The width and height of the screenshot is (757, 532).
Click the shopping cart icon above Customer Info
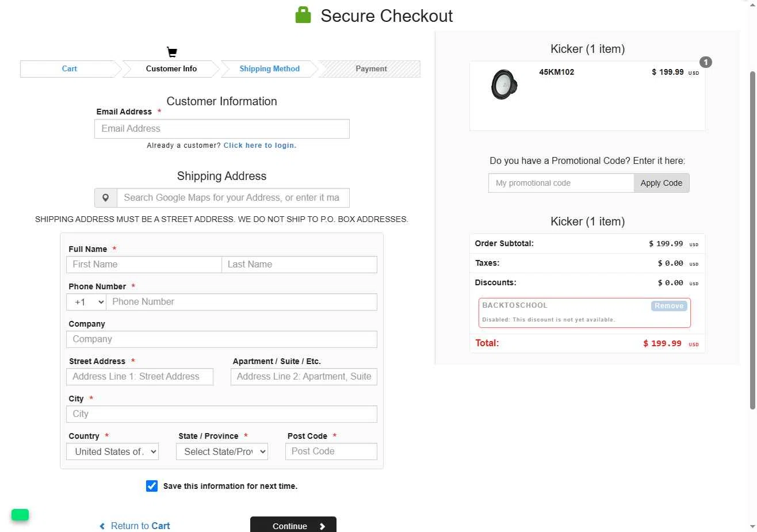click(171, 52)
